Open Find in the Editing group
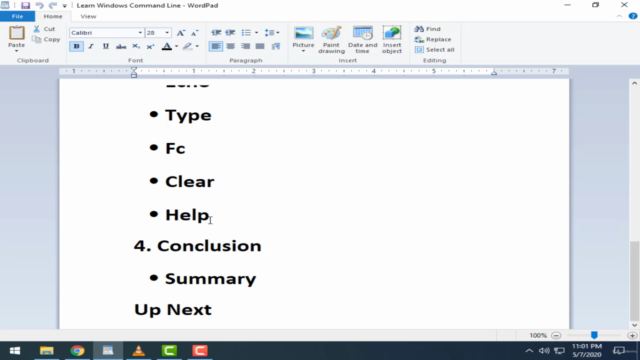 click(x=427, y=29)
